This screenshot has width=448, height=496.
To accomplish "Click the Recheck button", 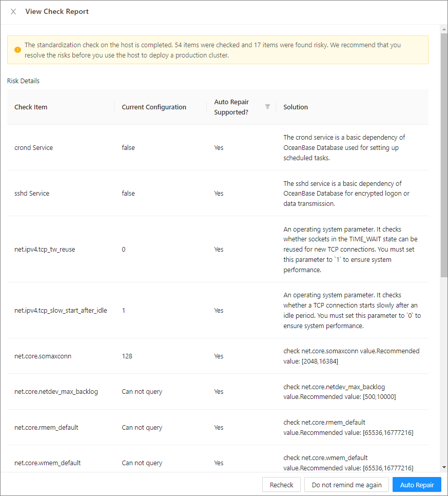I will click(281, 485).
